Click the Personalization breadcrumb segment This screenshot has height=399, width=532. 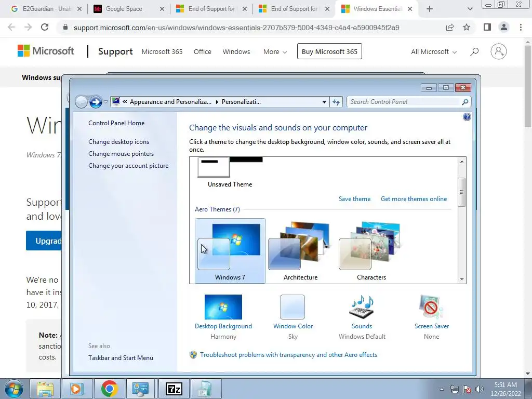[241, 102]
